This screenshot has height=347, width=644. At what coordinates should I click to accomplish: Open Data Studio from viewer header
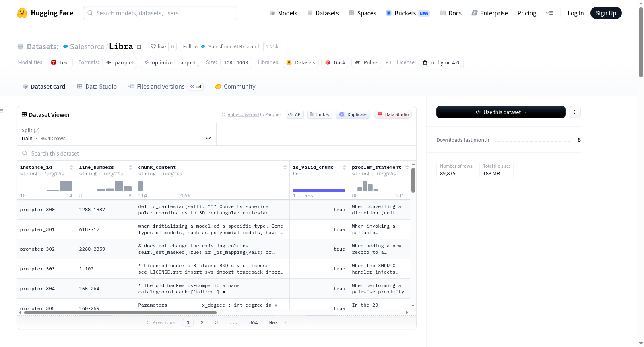[393, 114]
